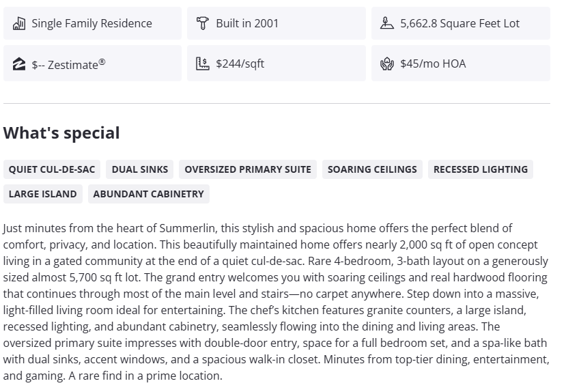
Task: Click the Zillow Zestimate logo icon
Action: click(x=18, y=64)
